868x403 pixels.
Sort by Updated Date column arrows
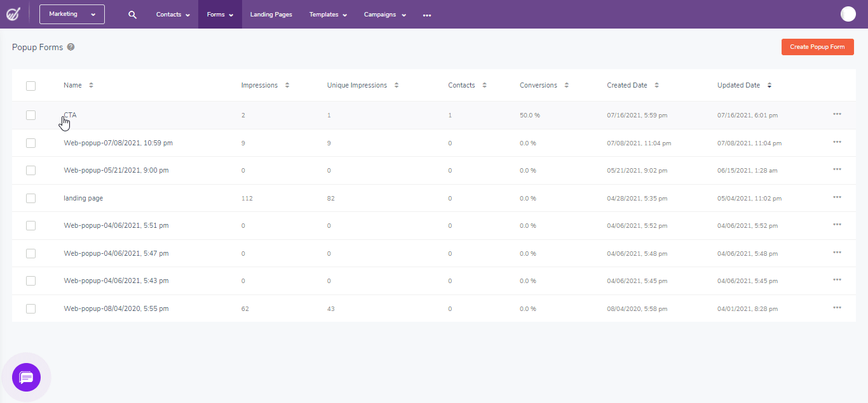pyautogui.click(x=770, y=85)
